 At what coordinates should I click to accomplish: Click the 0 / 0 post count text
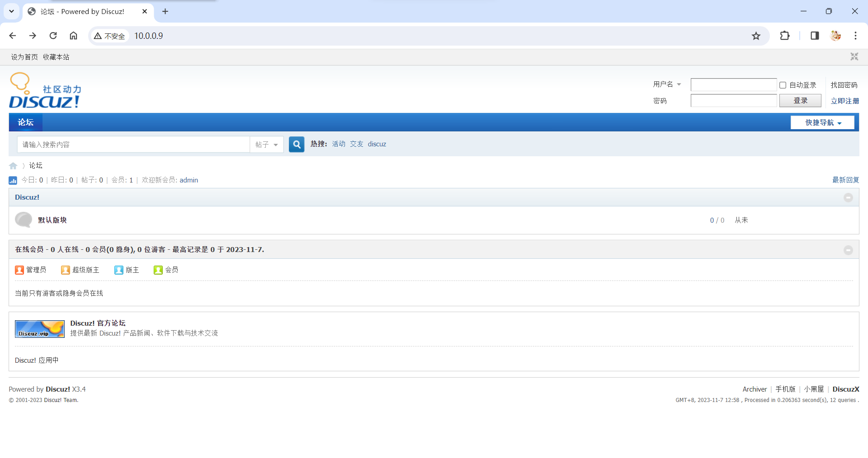click(717, 220)
